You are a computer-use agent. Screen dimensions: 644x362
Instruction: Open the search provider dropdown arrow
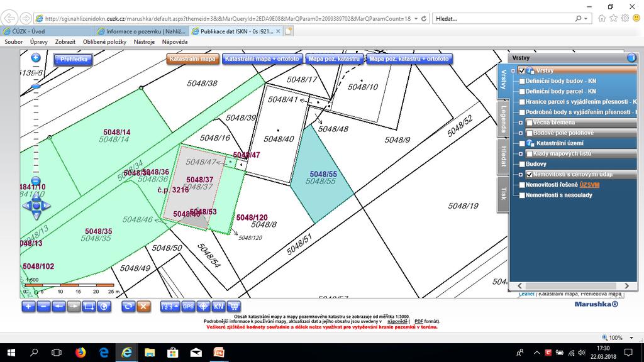[x=586, y=18]
